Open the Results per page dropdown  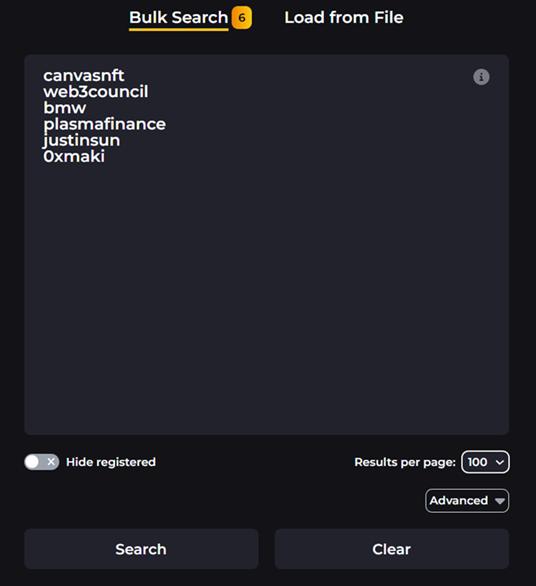pyautogui.click(x=485, y=462)
